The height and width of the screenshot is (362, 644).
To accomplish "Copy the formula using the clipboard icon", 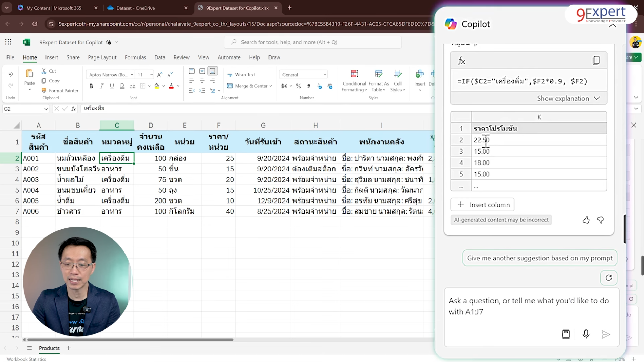I will pyautogui.click(x=596, y=61).
